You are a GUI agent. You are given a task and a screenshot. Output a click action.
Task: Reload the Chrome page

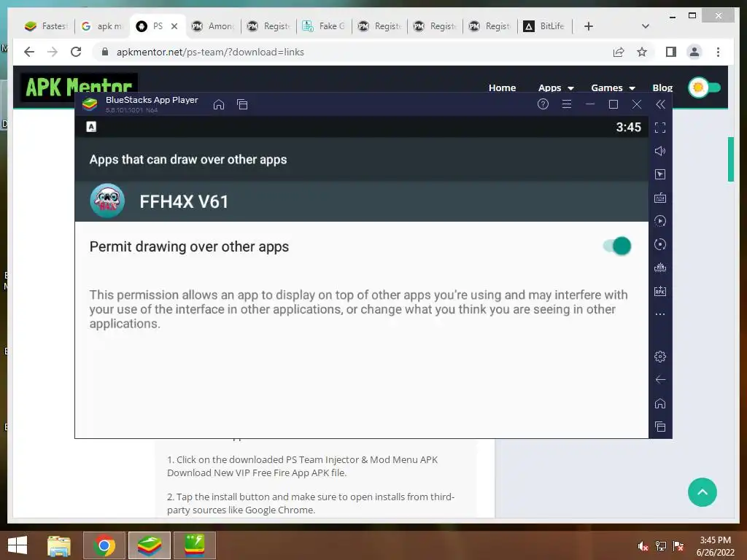point(76,52)
